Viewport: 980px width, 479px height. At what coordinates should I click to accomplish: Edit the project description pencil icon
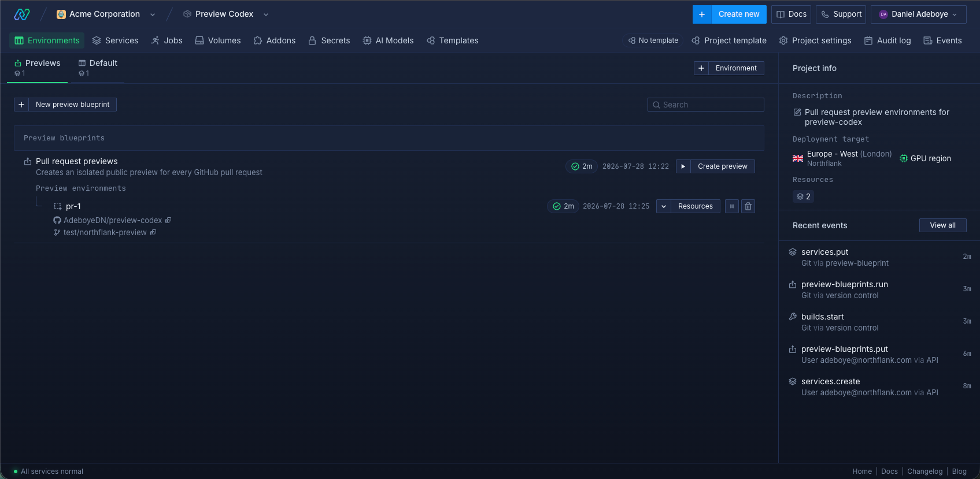pos(797,112)
